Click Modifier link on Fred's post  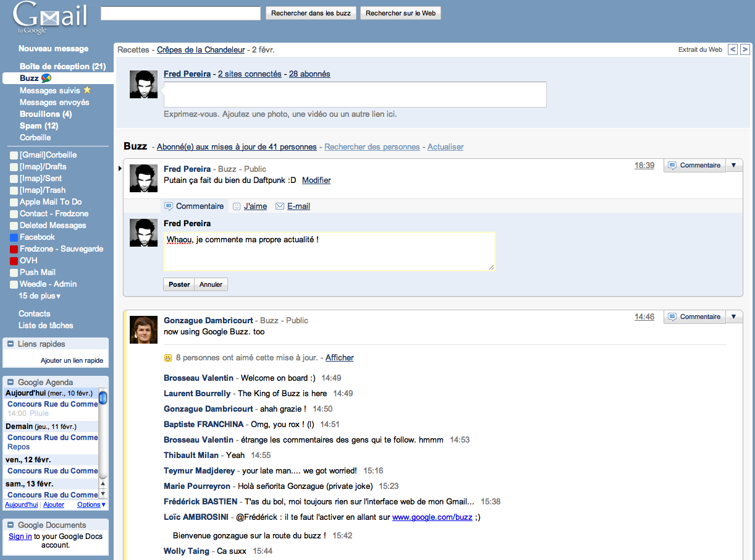(316, 180)
